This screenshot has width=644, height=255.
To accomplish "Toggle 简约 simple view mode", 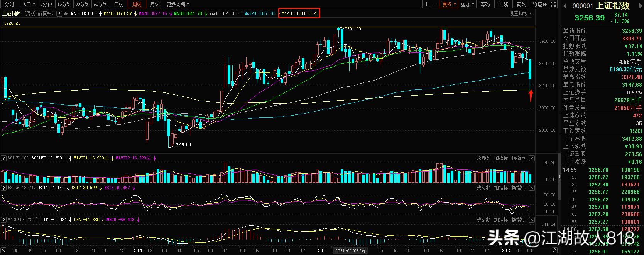I will pos(521,4).
